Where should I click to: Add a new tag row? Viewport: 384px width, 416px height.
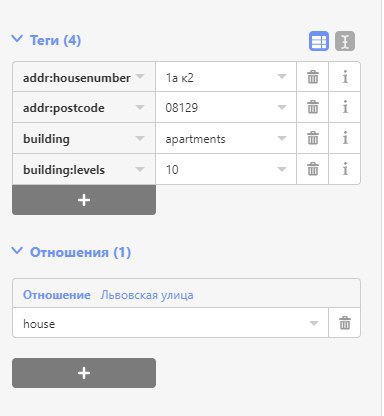pyautogui.click(x=84, y=200)
